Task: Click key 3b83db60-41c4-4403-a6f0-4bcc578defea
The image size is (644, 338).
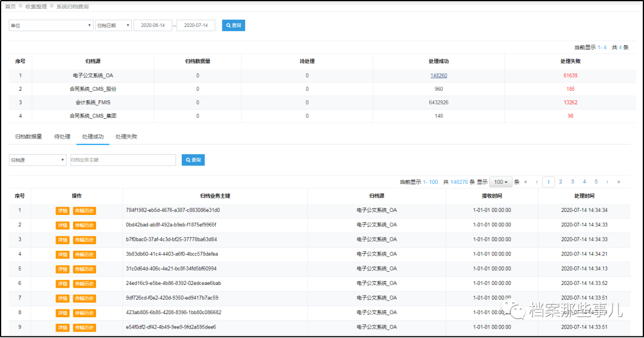Action: (172, 254)
